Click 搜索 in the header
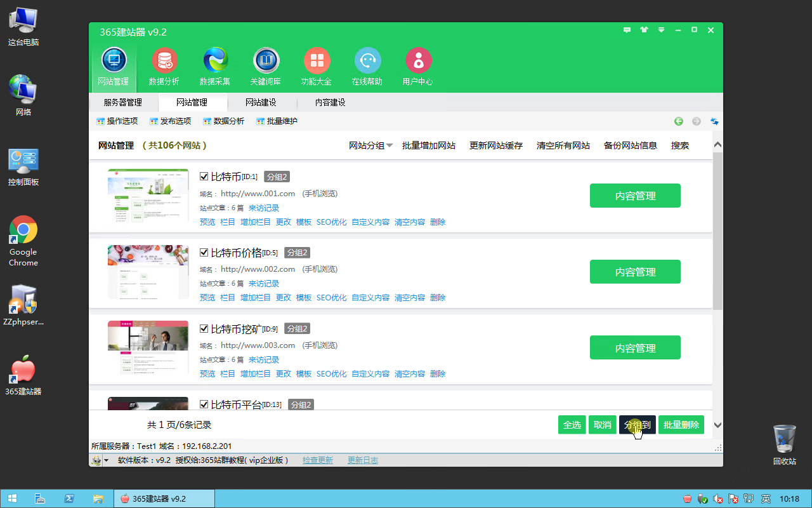Viewport: 812px width, 508px height. coord(680,145)
